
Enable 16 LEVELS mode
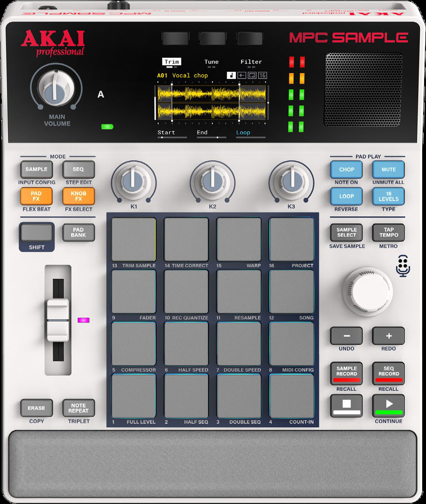click(388, 196)
